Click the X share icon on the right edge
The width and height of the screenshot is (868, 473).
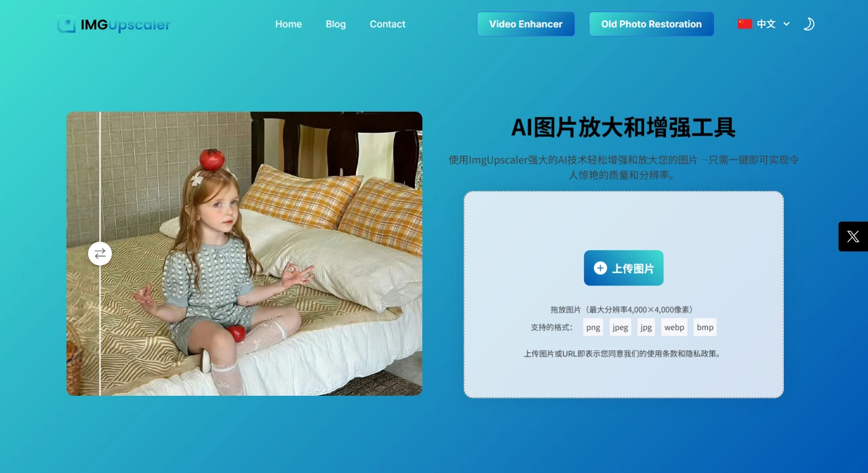click(x=853, y=236)
